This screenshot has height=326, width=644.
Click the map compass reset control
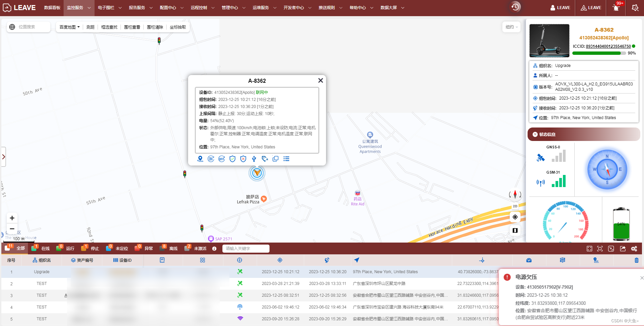pyautogui.click(x=515, y=194)
